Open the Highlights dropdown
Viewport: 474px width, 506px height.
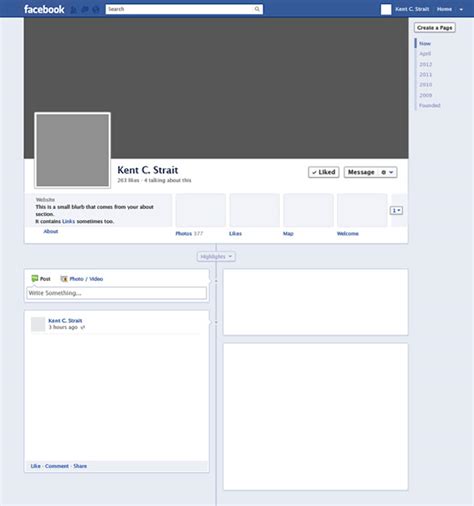(216, 256)
